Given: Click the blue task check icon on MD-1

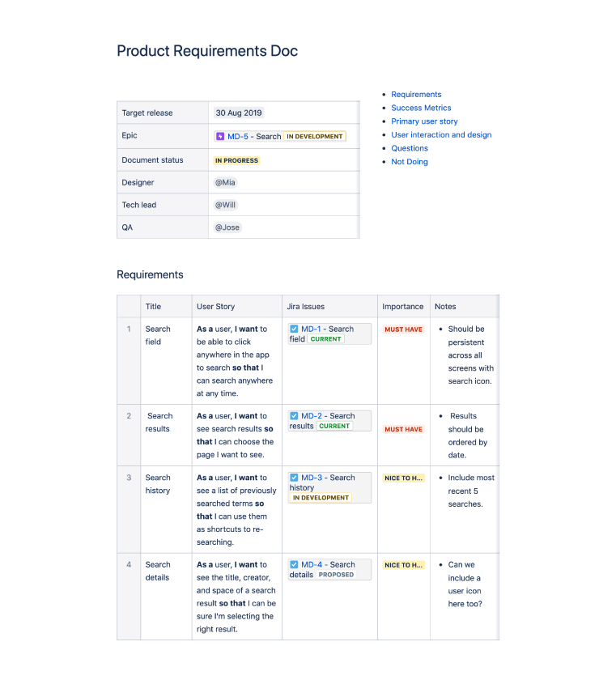Looking at the screenshot, I should click(x=294, y=329).
